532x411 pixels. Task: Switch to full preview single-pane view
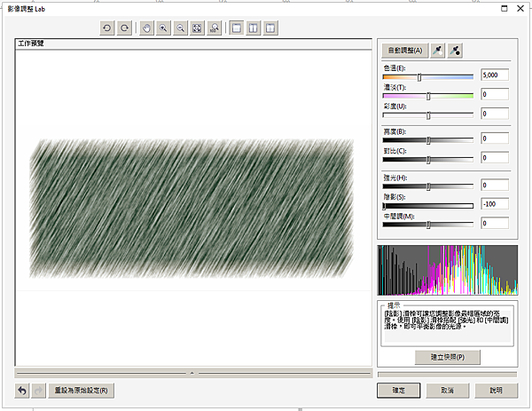click(x=237, y=28)
